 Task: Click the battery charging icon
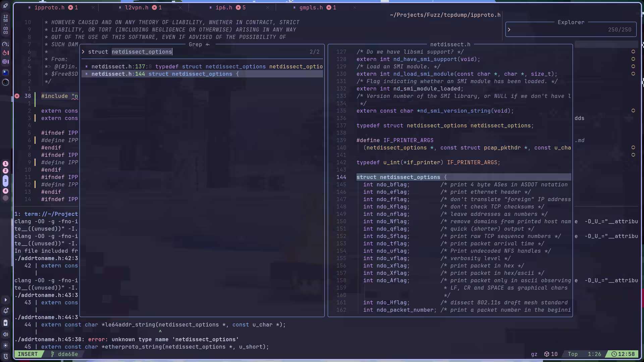pos(5,323)
